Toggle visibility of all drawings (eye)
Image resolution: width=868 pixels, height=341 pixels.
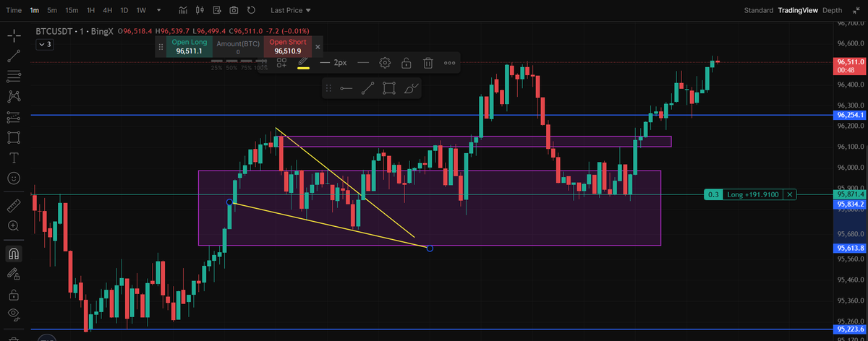(14, 314)
